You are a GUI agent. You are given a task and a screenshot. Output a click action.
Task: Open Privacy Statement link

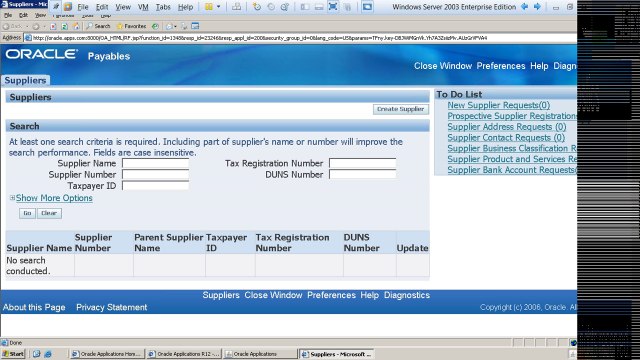pos(111,307)
